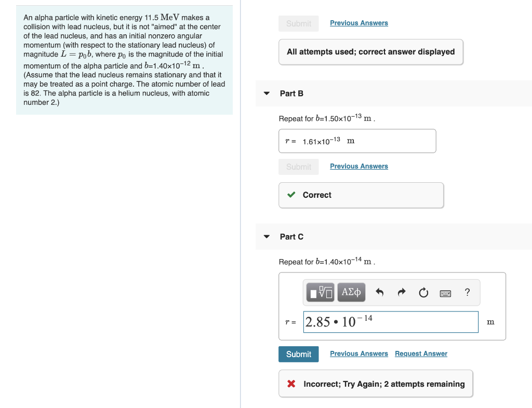Open Previous Answers for Part B
Viewport: 532px width, 408px height.
tap(358, 166)
